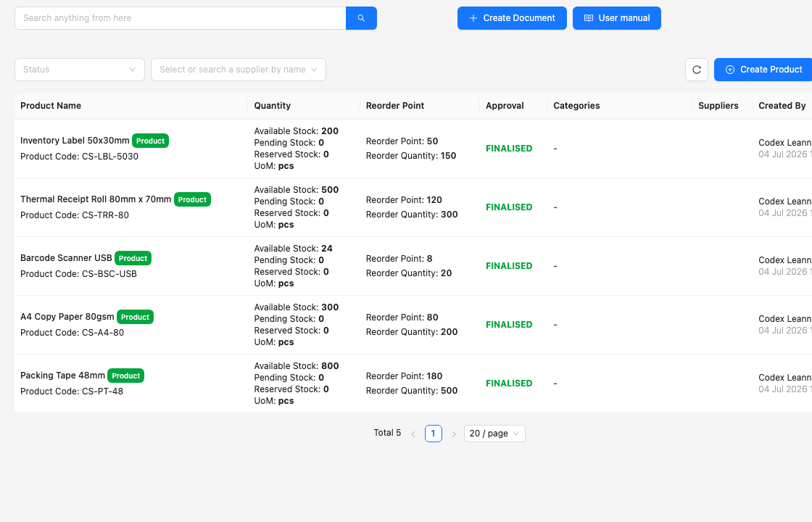Click FINALISED status for Inventory Label row
Screen dimensions: 812x522
click(509, 149)
